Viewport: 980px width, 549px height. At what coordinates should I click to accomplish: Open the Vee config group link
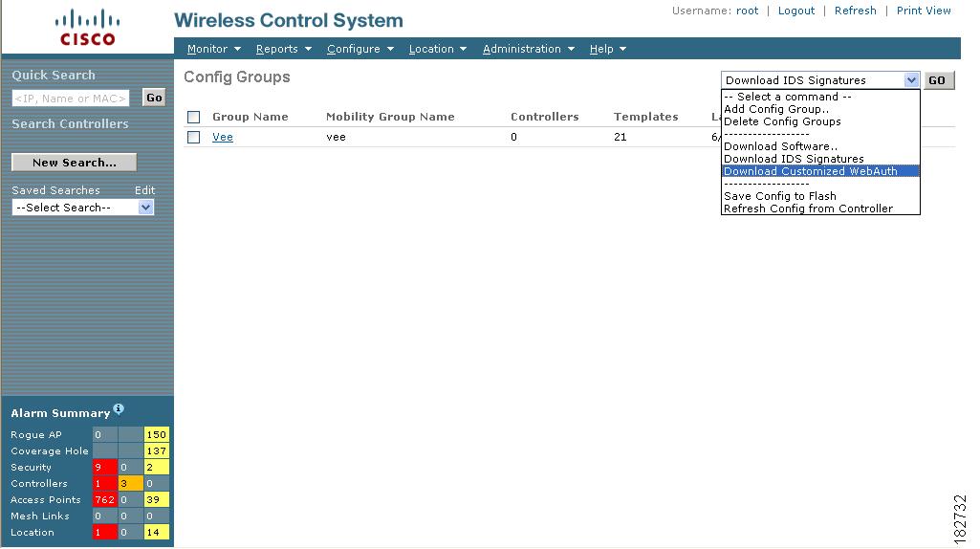pyautogui.click(x=223, y=137)
